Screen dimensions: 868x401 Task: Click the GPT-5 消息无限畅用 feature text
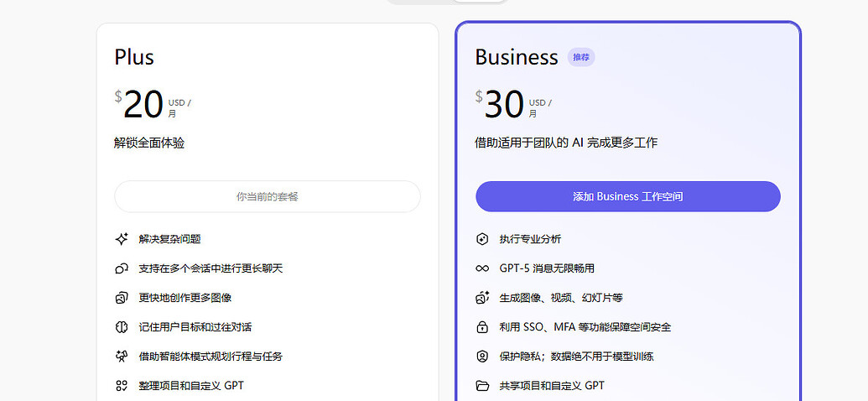547,268
